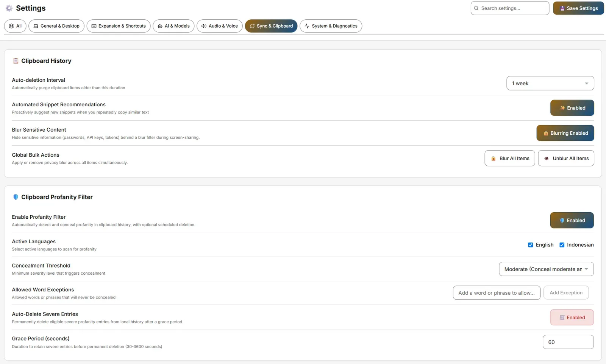Uncheck the Indonesian language checkbox
Viewport: 606px width, 364px height.
click(562, 245)
